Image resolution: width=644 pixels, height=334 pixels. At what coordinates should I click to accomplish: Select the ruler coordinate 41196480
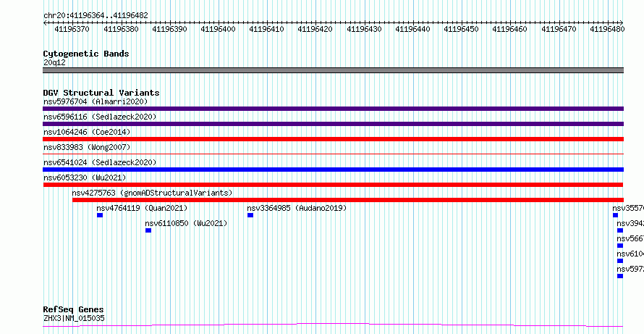607,29
